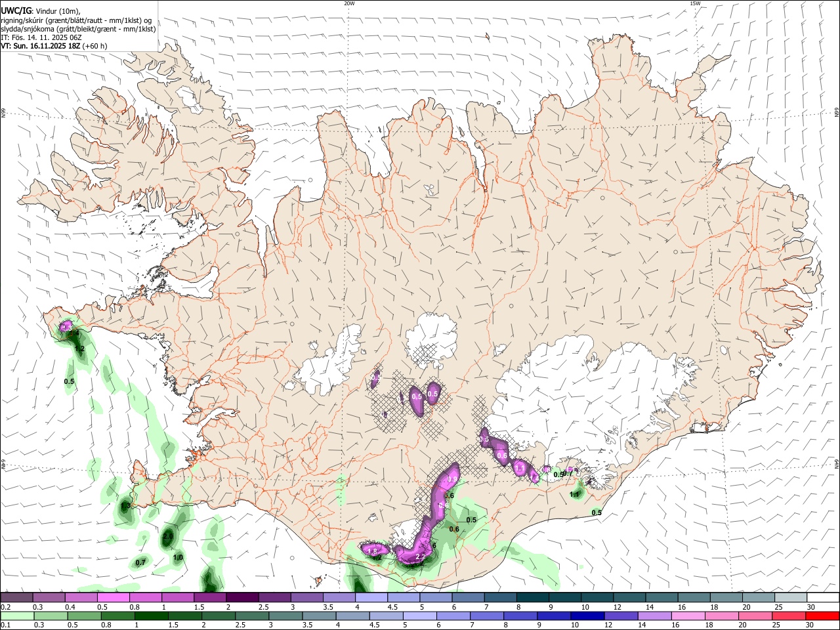
Task: Click the 20W longitude label
Action: click(349, 3)
